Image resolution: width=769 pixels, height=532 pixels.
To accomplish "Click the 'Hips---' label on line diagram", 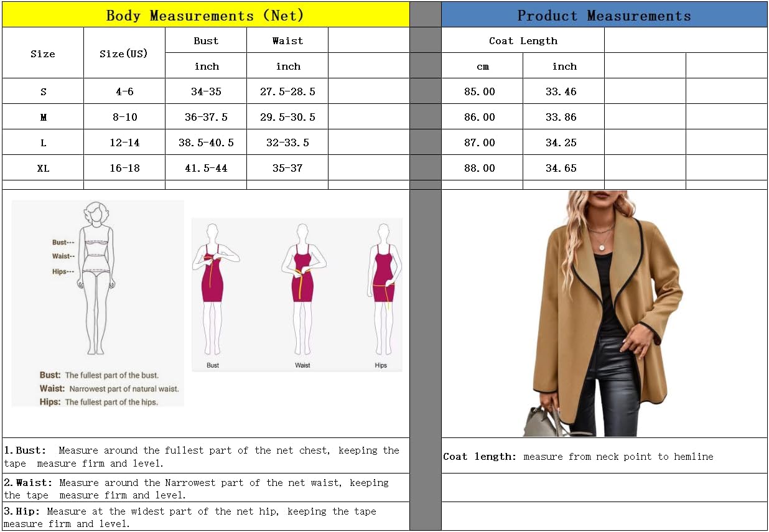I will [63, 272].
